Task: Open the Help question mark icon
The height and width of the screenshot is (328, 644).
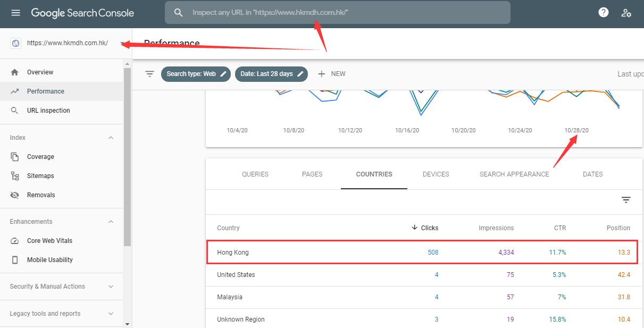Action: point(604,12)
